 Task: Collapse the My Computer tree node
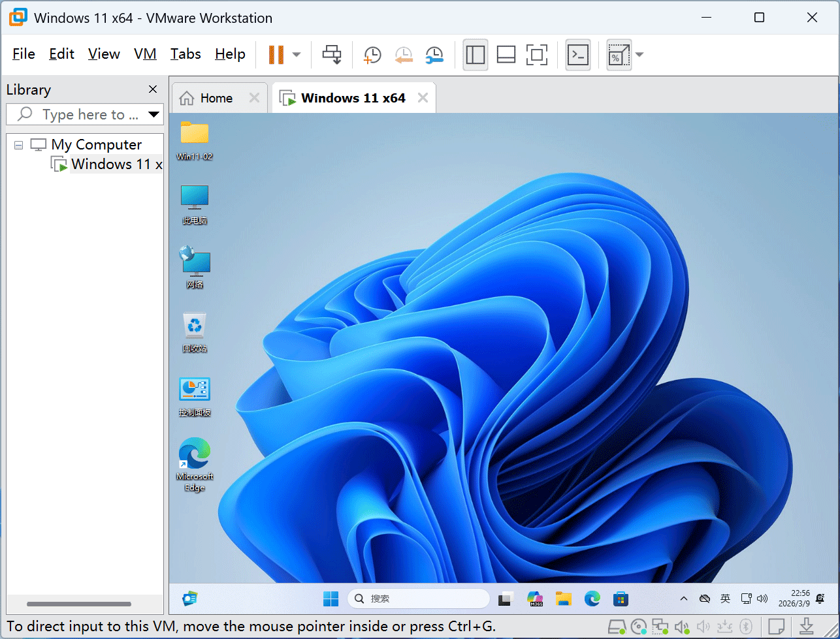18,145
